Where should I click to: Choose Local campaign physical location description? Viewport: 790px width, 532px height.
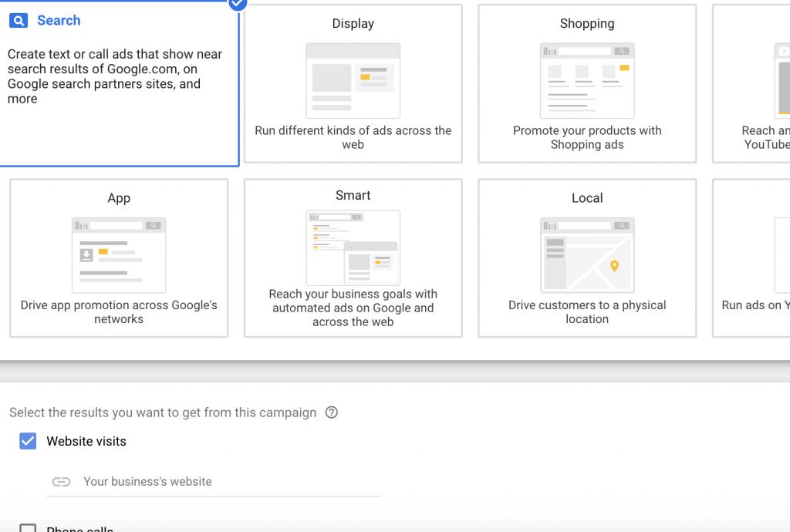(x=586, y=312)
